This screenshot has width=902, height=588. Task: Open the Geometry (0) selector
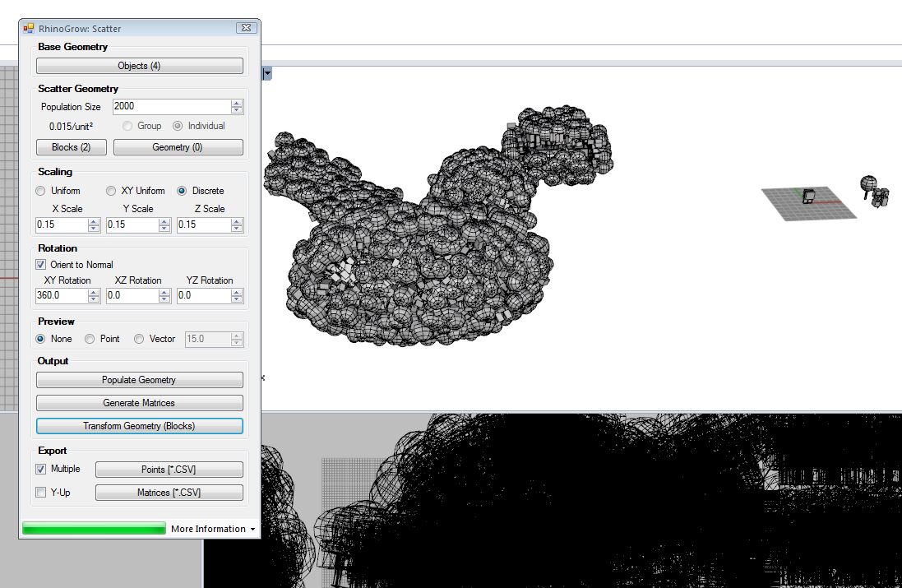[178, 147]
